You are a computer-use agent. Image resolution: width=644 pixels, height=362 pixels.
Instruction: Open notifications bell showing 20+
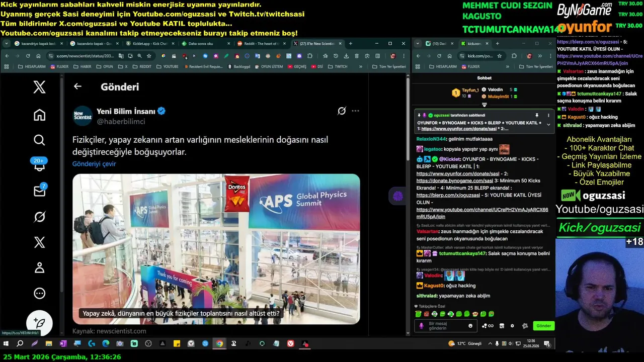pos(39,165)
